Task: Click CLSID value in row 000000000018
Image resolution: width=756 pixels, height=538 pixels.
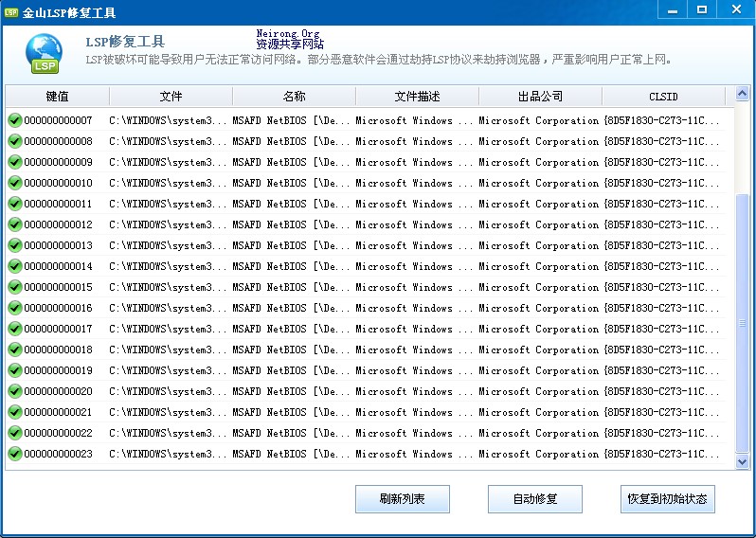Action: [x=661, y=350]
